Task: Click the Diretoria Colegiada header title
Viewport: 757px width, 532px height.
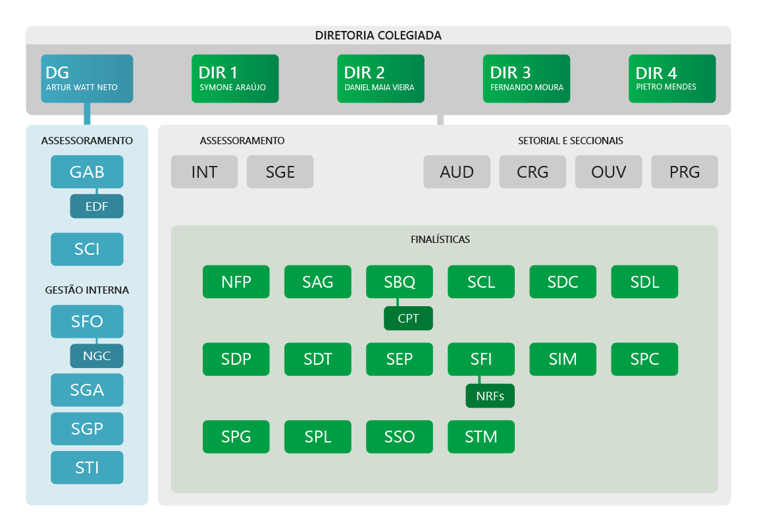Action: [378, 36]
